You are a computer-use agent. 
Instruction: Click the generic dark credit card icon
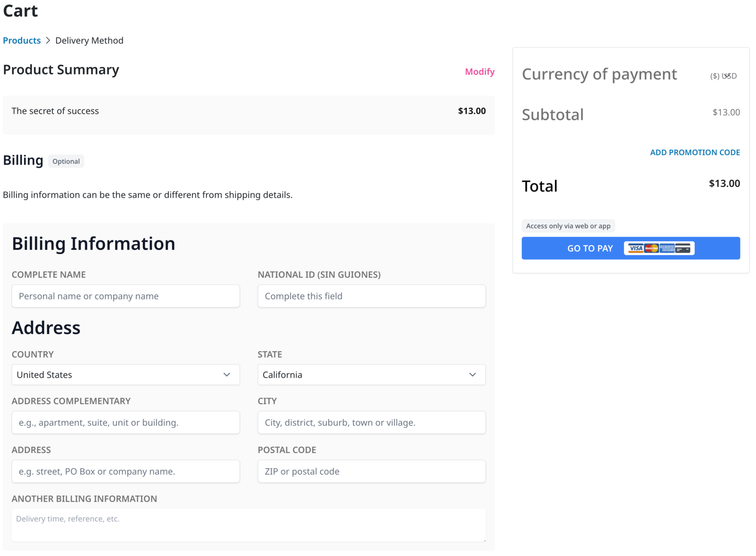(x=683, y=248)
